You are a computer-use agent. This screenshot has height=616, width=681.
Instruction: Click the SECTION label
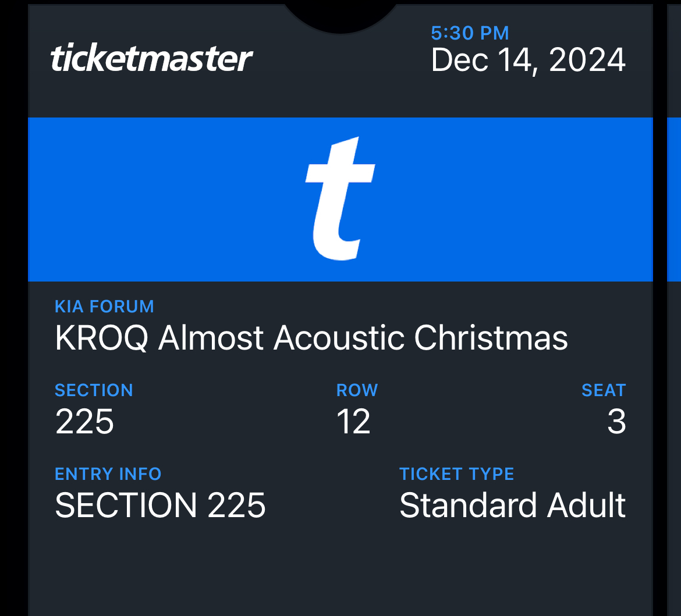[94, 390]
